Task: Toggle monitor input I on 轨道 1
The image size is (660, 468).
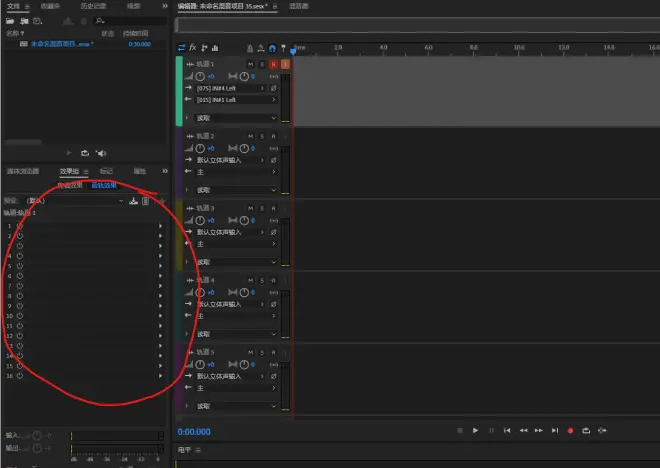Action: point(285,64)
